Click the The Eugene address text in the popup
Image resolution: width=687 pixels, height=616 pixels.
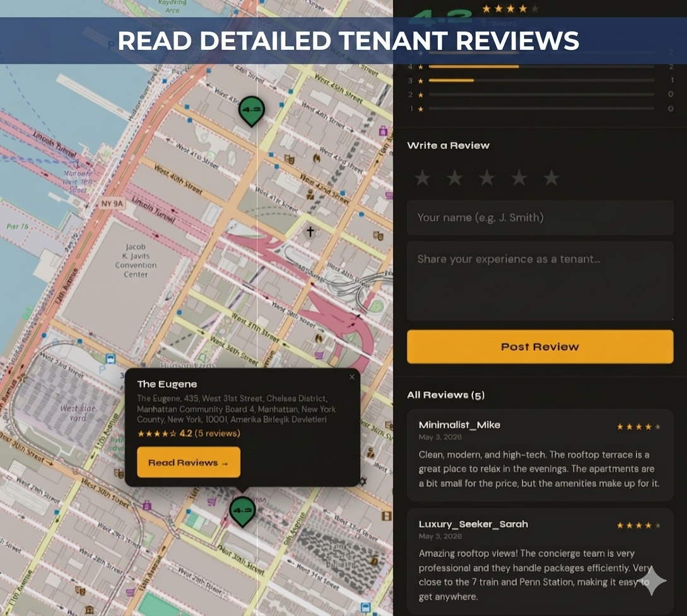tap(236, 409)
